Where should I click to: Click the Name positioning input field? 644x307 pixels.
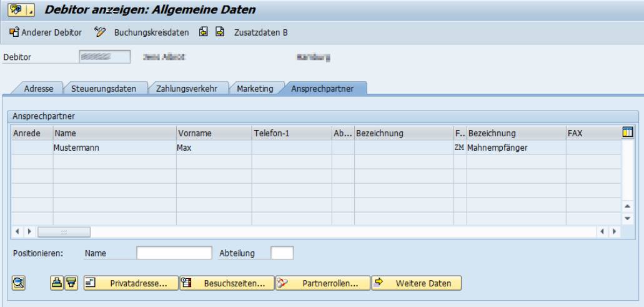point(174,253)
